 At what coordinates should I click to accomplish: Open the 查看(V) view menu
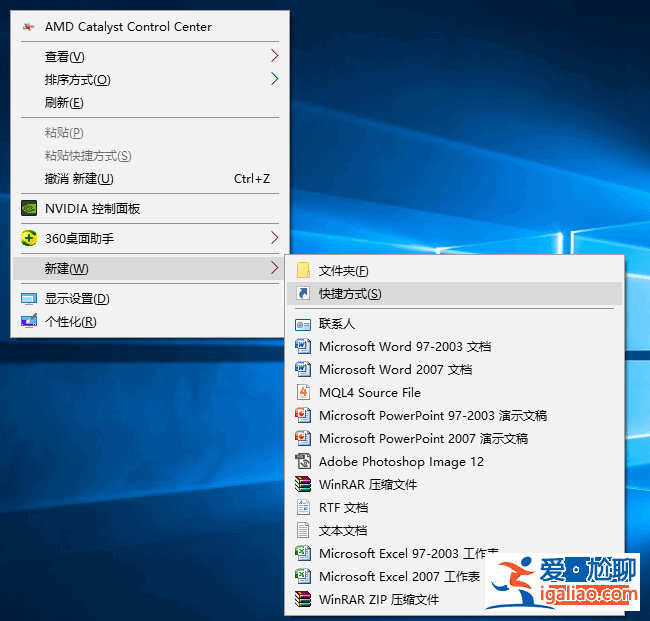point(150,56)
